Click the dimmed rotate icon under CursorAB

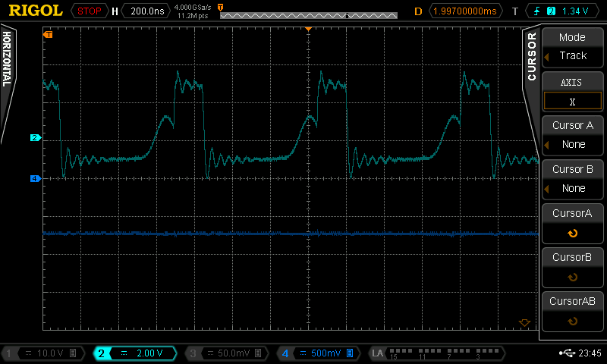[x=572, y=322]
